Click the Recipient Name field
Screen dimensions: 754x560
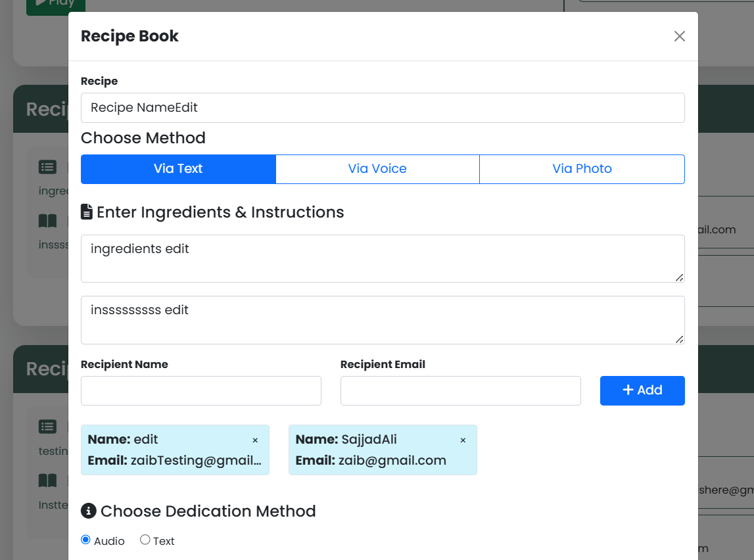pyautogui.click(x=201, y=390)
